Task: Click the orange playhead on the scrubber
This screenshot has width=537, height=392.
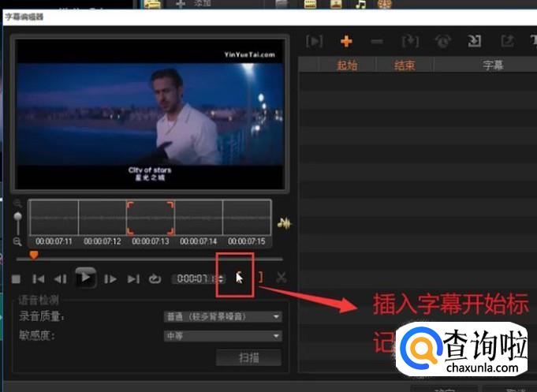Action: coord(33,255)
